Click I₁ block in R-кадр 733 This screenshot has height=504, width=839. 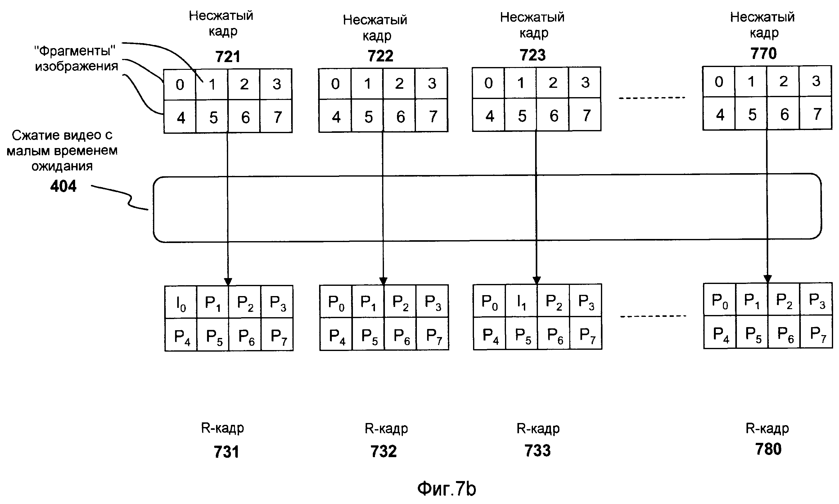524,300
